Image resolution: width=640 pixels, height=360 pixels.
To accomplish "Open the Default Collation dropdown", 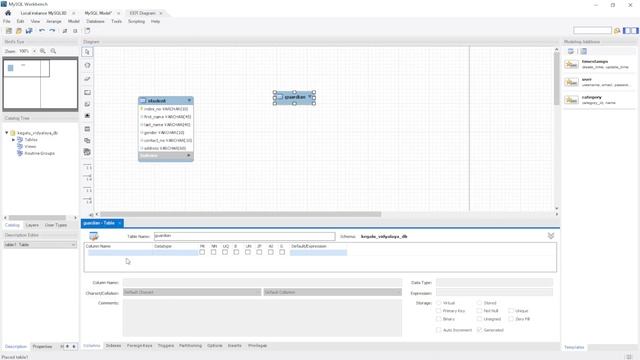I will pyautogui.click(x=332, y=292).
